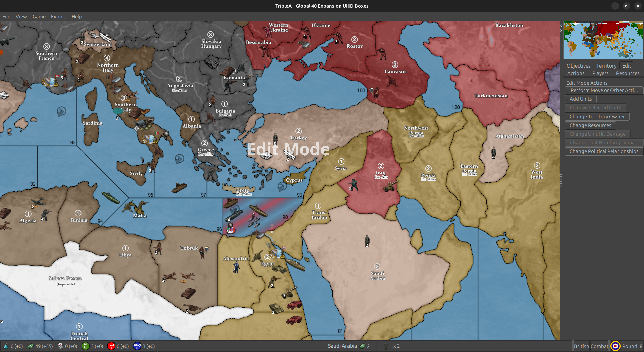Viewport: 644px width, 352px height.
Task: Switch to the Actions tab
Action: [576, 73]
